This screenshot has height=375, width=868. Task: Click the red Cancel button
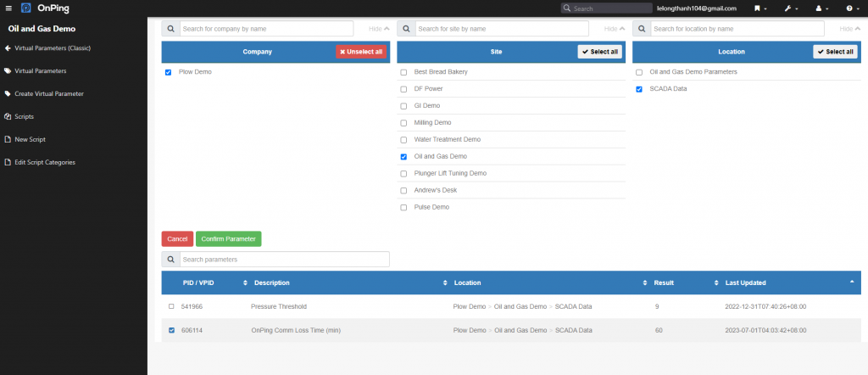(177, 238)
